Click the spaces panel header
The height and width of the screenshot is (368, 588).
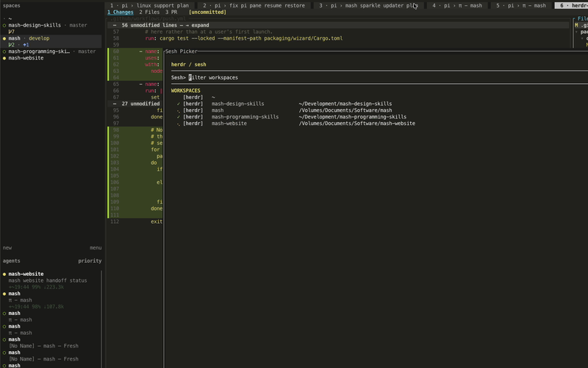click(11, 6)
